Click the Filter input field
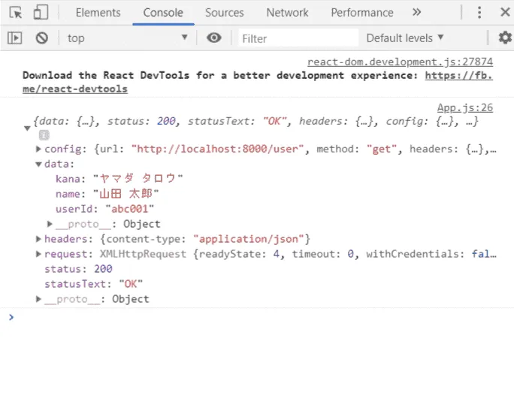514x420 pixels. coord(298,38)
